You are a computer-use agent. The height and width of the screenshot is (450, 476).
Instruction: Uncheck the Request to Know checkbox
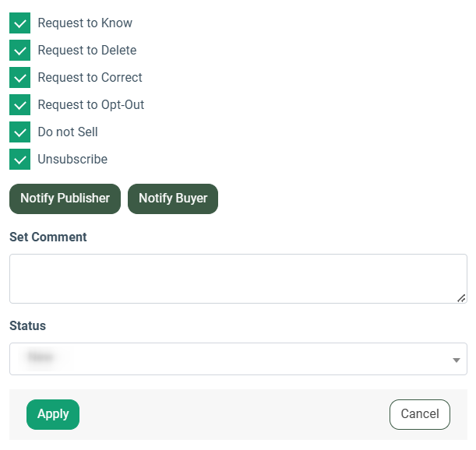tap(19, 23)
